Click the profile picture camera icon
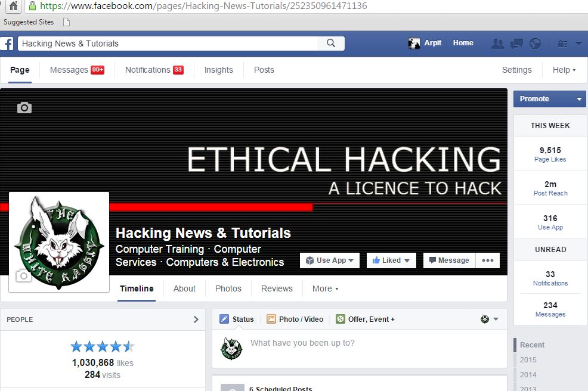Screen dimensions: 588x391 [23, 276]
